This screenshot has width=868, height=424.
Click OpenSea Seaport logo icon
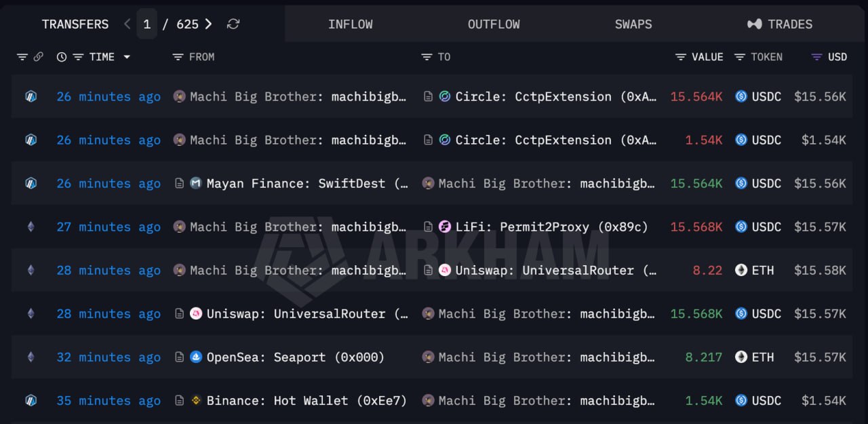196,357
